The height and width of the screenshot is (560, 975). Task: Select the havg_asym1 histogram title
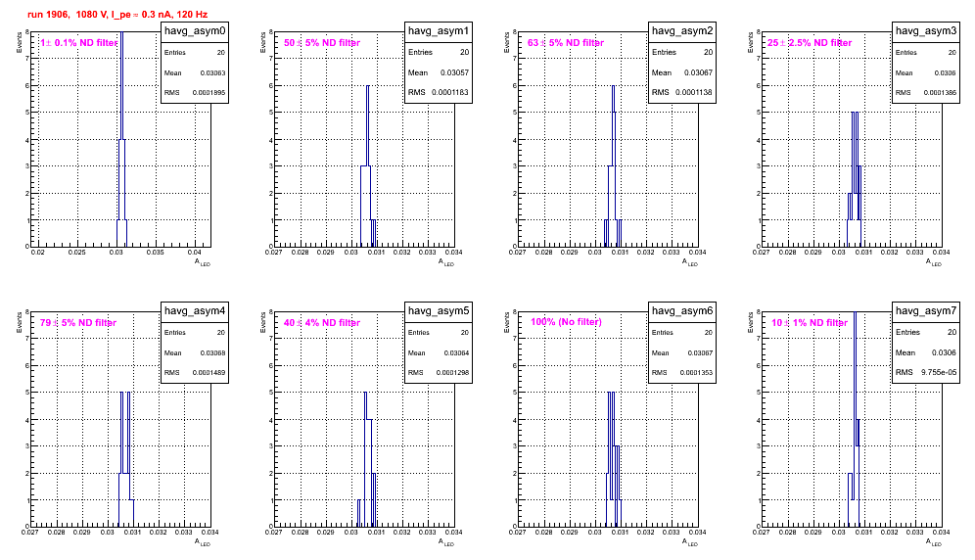click(439, 31)
